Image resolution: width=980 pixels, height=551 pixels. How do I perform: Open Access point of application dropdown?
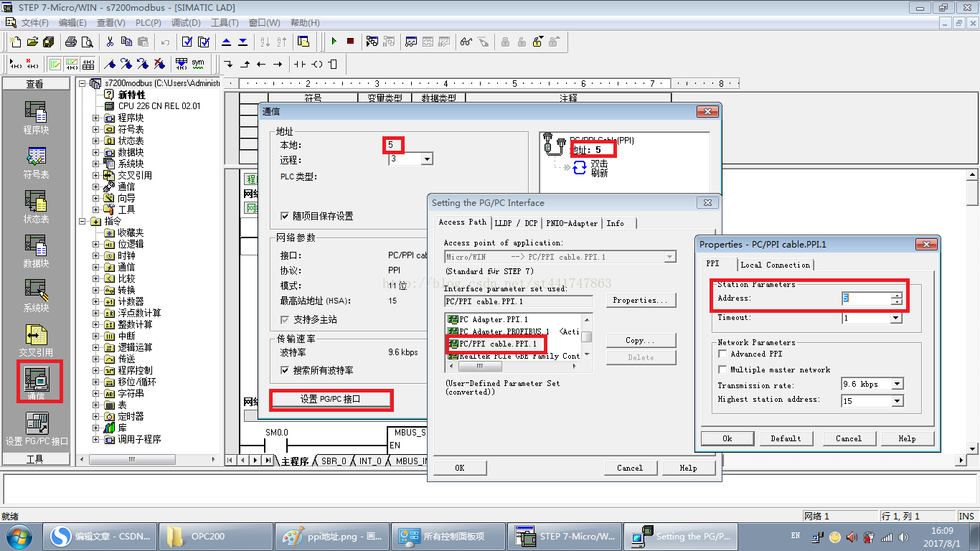pos(670,256)
